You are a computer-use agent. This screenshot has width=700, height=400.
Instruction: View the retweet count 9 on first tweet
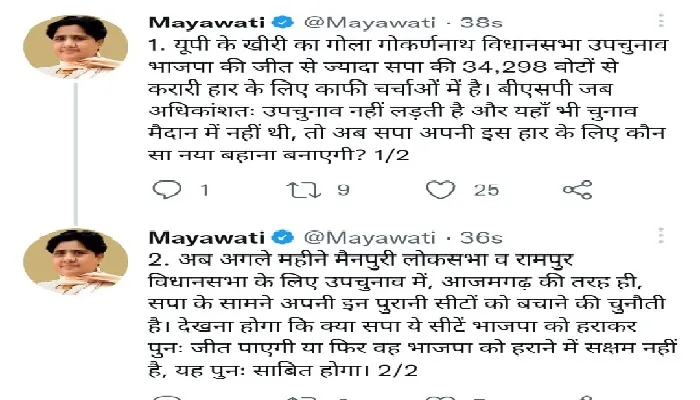tap(343, 190)
